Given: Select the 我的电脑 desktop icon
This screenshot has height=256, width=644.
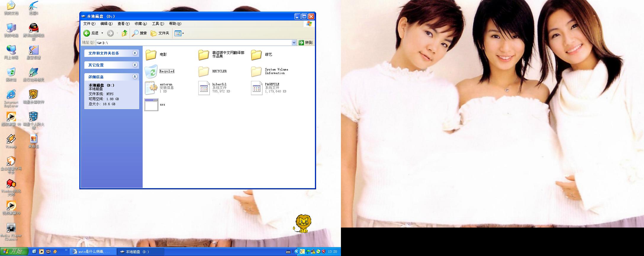Looking at the screenshot, I should tap(11, 30).
